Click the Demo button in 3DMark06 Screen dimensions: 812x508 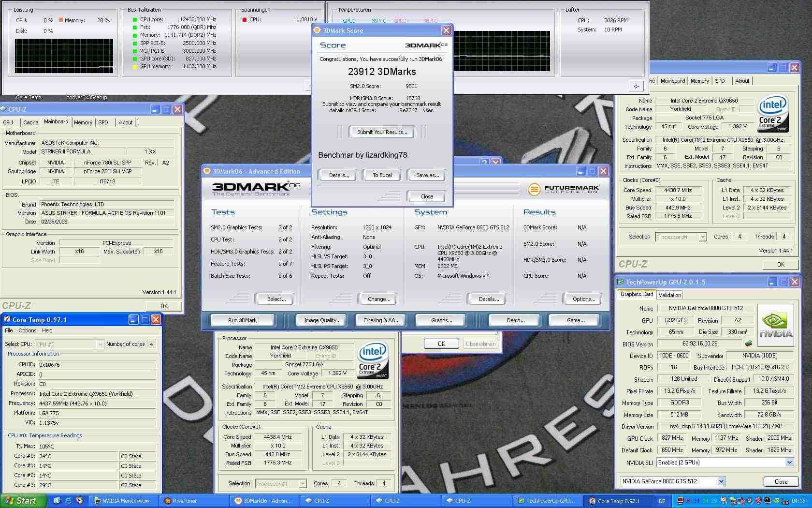tap(515, 320)
